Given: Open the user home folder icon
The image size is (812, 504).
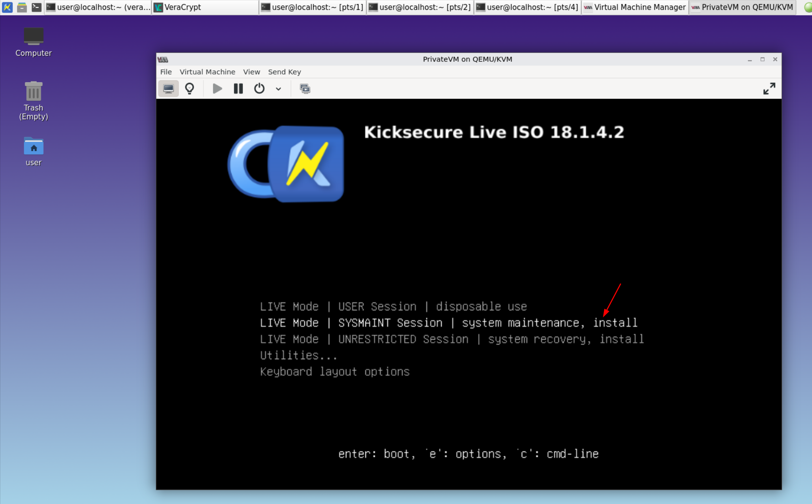Looking at the screenshot, I should (33, 152).
